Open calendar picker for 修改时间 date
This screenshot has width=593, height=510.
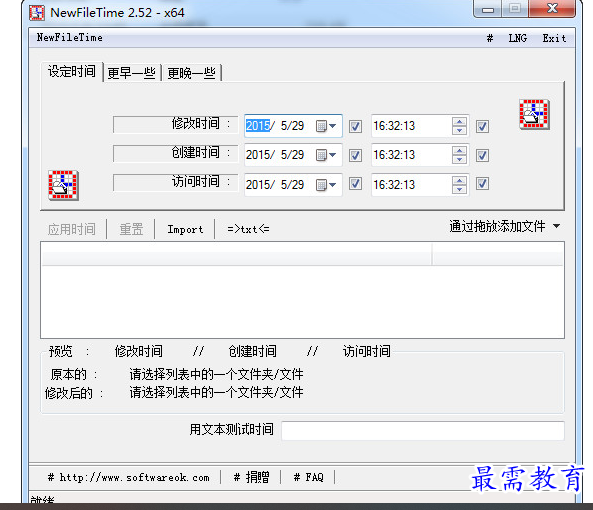tap(326, 126)
